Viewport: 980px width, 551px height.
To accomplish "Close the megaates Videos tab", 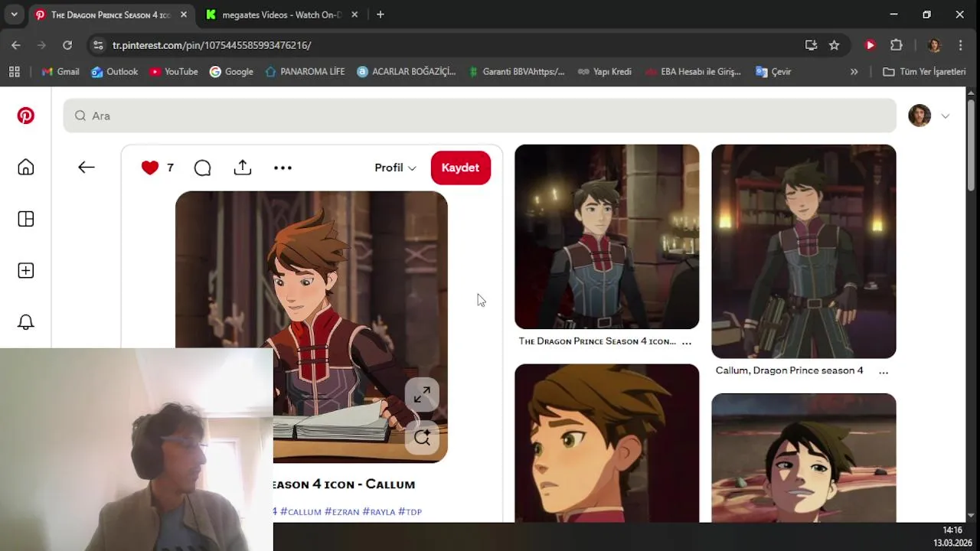I will click(x=354, y=15).
